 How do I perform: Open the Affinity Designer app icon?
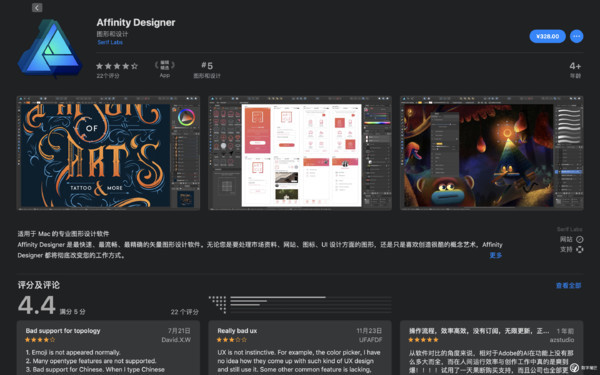point(50,48)
